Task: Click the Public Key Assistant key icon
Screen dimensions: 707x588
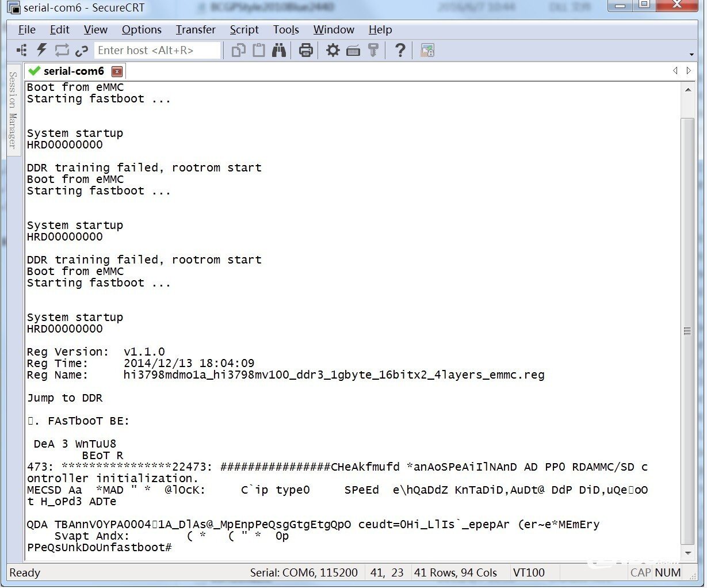Action: 373,51
